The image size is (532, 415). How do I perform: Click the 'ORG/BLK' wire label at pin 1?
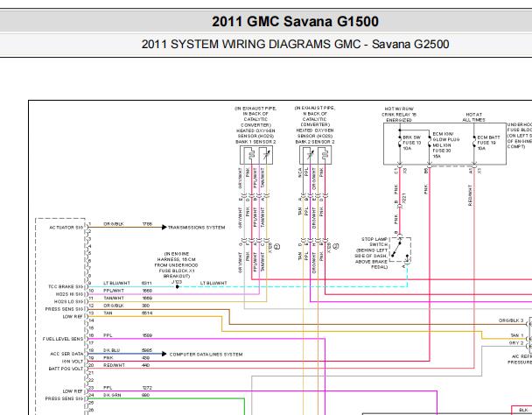tap(114, 224)
